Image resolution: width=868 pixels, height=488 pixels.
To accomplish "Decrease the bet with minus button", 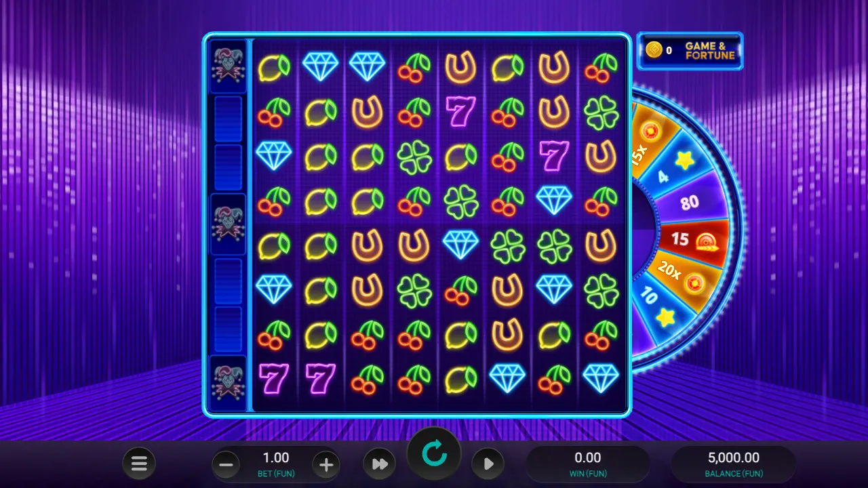I will pos(226,465).
